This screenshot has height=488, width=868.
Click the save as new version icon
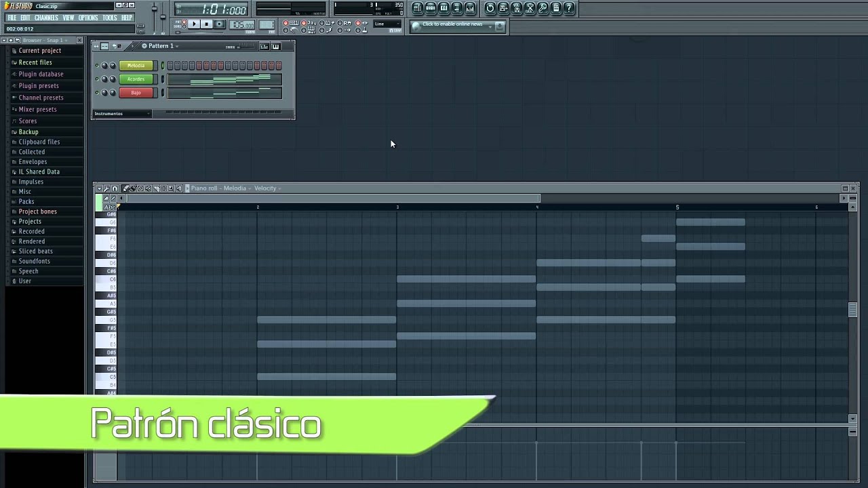tap(517, 8)
